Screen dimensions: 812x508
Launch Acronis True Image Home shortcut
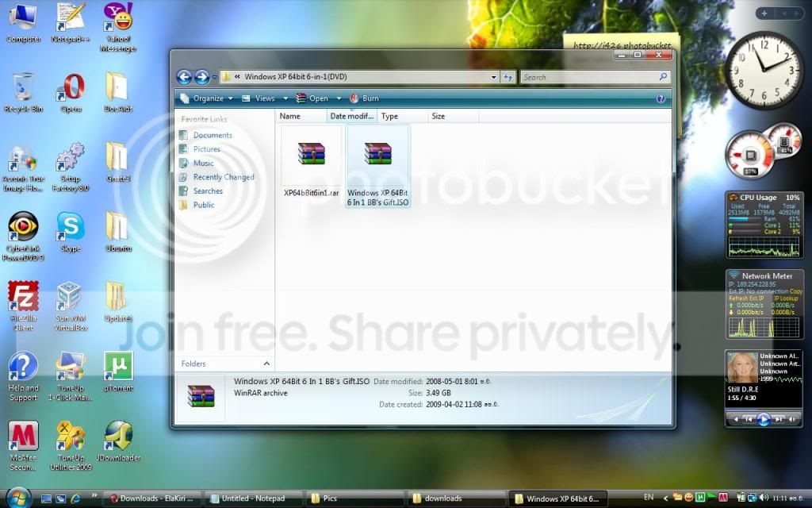(x=23, y=168)
